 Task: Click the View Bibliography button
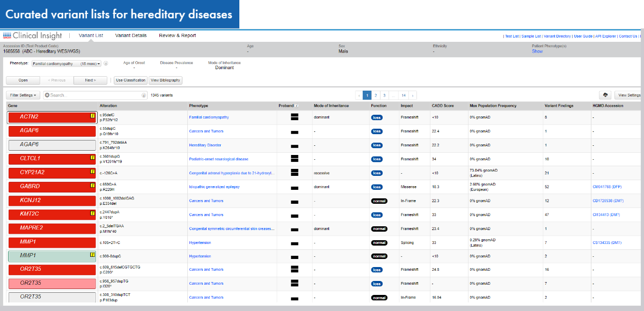[x=165, y=80]
